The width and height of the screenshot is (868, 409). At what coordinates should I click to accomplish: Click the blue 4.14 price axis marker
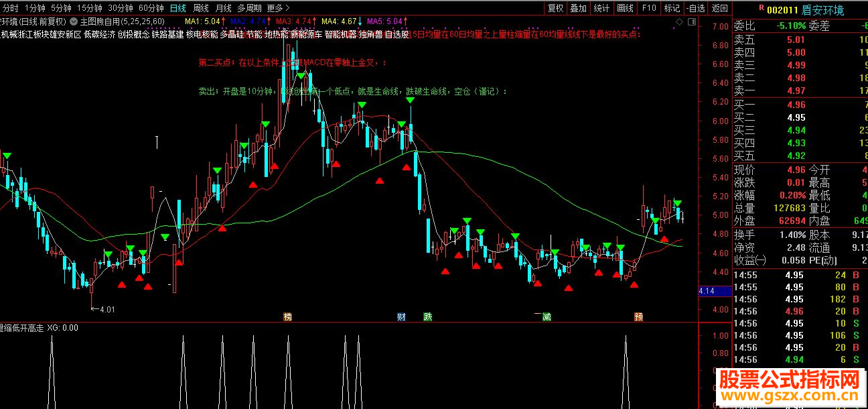715,292
